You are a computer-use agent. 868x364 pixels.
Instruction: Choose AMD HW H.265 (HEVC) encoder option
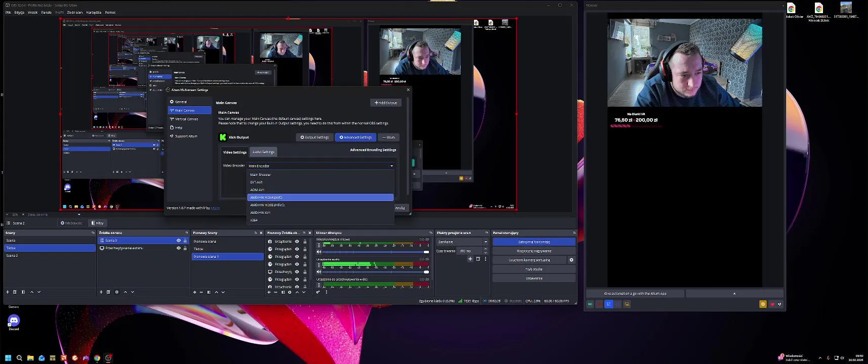(x=320, y=205)
